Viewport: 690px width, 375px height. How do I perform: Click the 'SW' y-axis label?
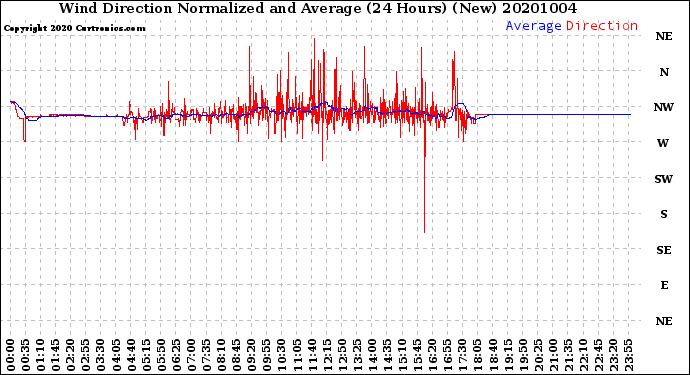(664, 179)
